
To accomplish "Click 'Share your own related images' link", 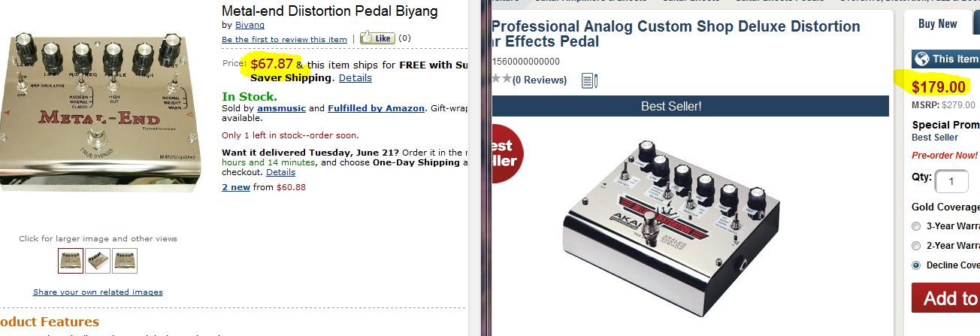I will (x=98, y=292).
